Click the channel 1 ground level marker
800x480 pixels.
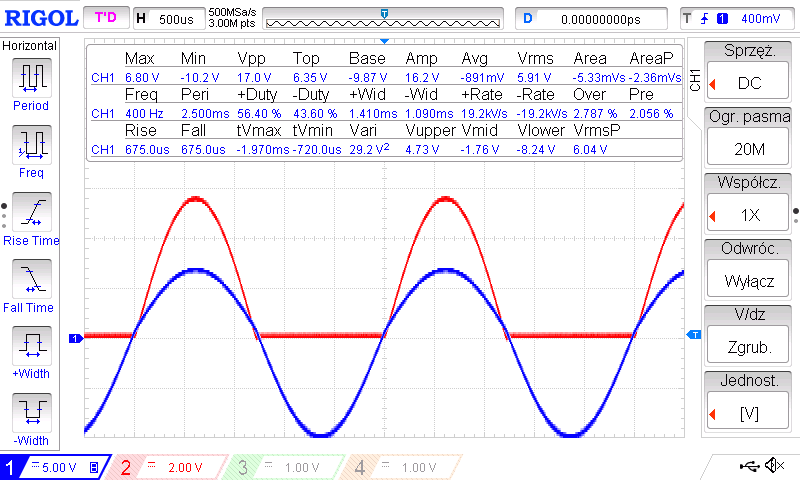[x=76, y=338]
